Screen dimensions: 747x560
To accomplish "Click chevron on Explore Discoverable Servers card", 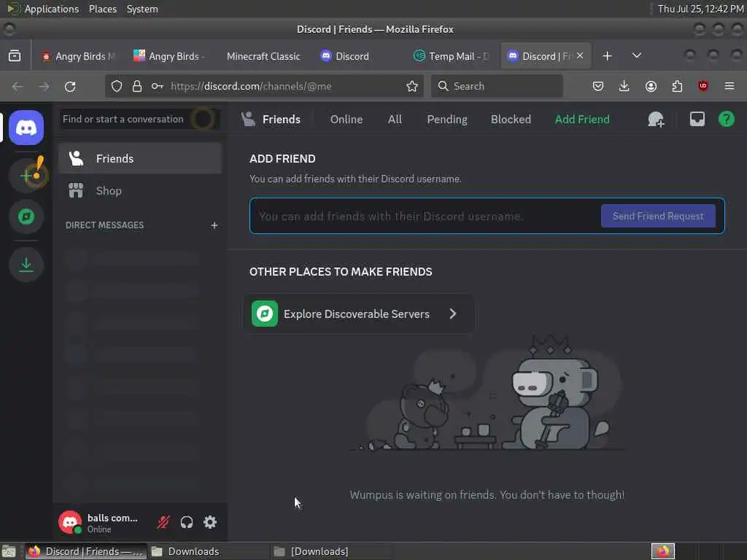I will 452,314.
